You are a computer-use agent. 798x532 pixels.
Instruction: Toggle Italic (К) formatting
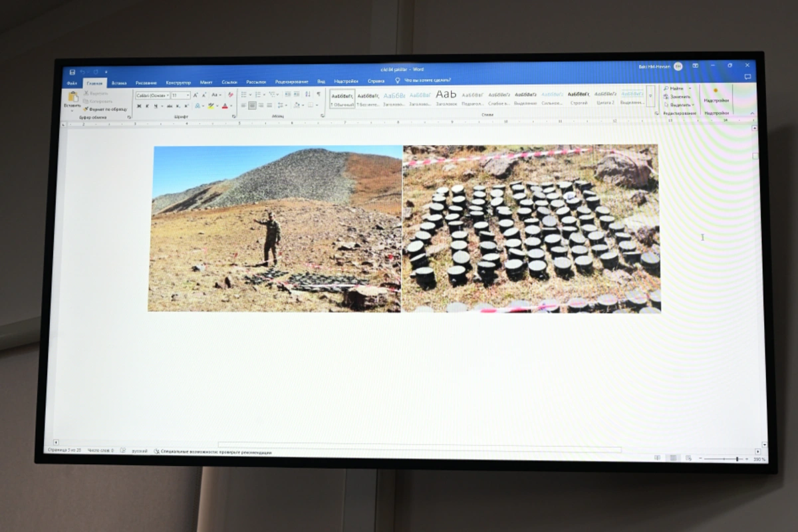147,106
